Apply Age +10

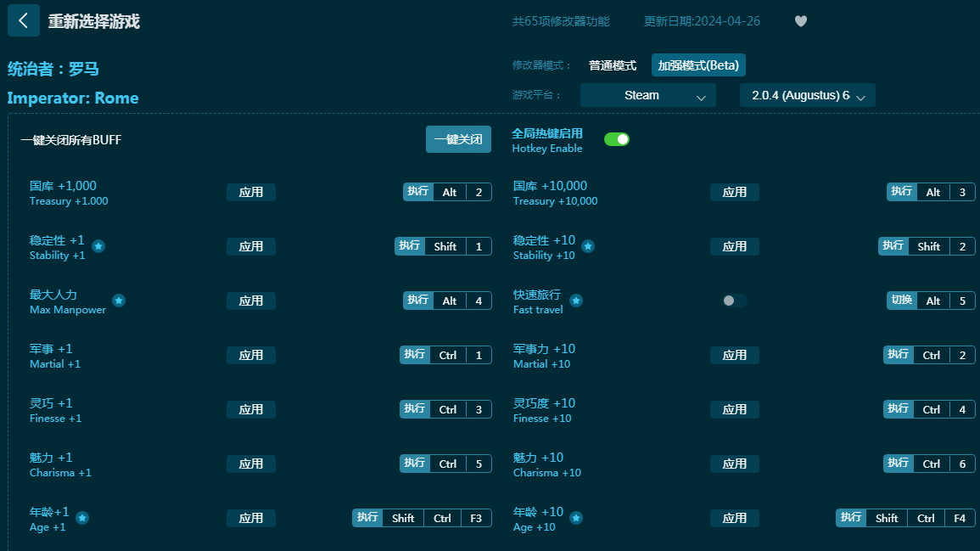[735, 518]
